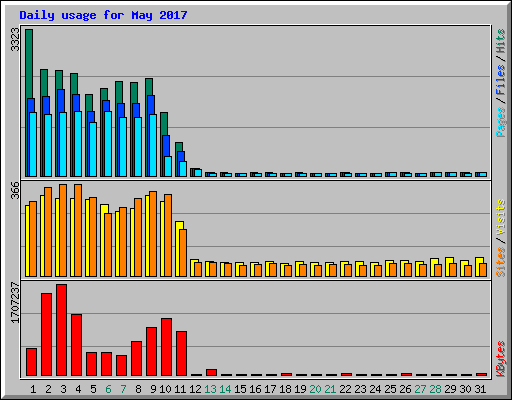Select day label 8 on the x-axis
Image resolution: width=512 pixels, height=400 pixels.
click(138, 389)
